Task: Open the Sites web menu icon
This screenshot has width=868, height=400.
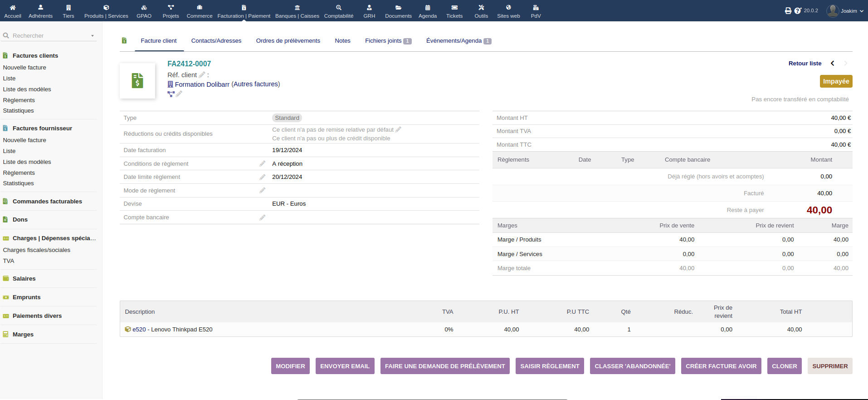Action: coord(508,7)
